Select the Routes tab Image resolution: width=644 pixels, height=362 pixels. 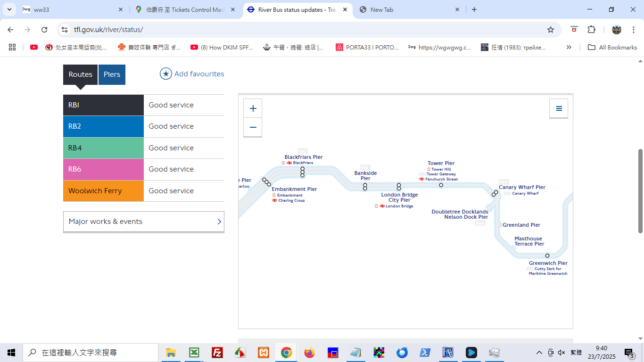point(81,74)
